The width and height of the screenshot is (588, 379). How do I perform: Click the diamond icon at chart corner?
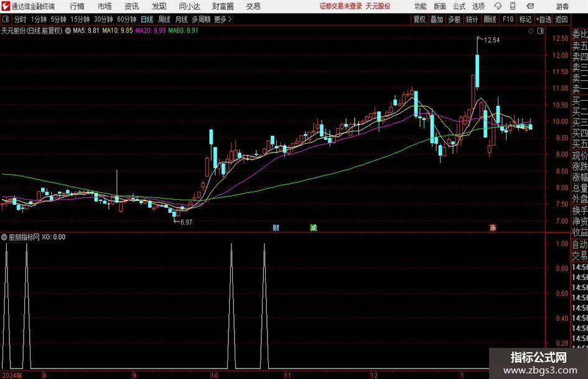[531, 31]
